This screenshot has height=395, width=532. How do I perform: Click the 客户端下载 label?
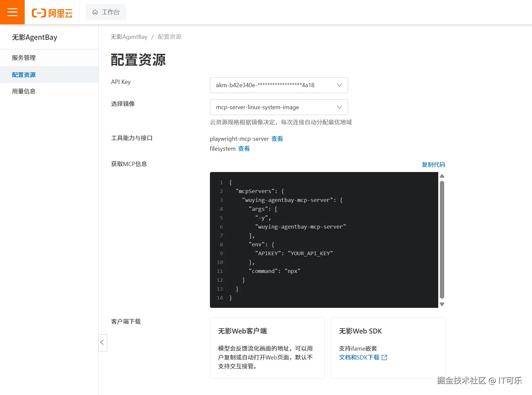(x=126, y=321)
